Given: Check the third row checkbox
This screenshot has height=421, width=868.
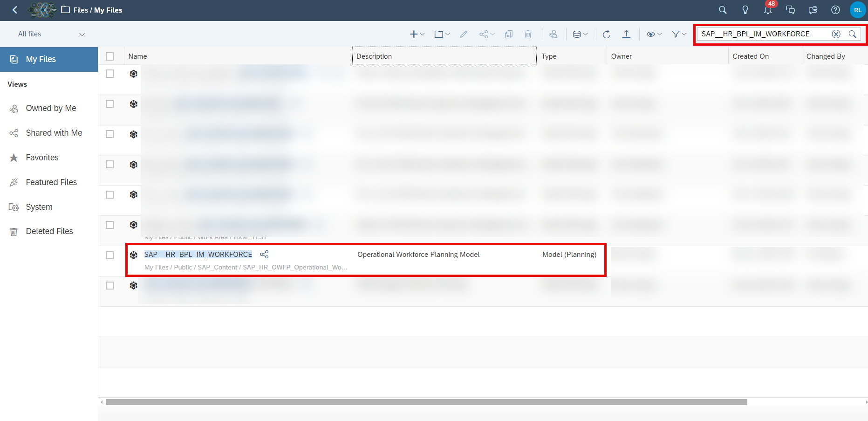Looking at the screenshot, I should pos(110,134).
